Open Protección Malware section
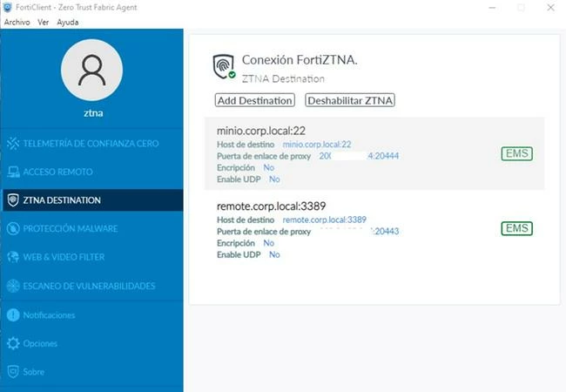The width and height of the screenshot is (566, 392). [91, 228]
